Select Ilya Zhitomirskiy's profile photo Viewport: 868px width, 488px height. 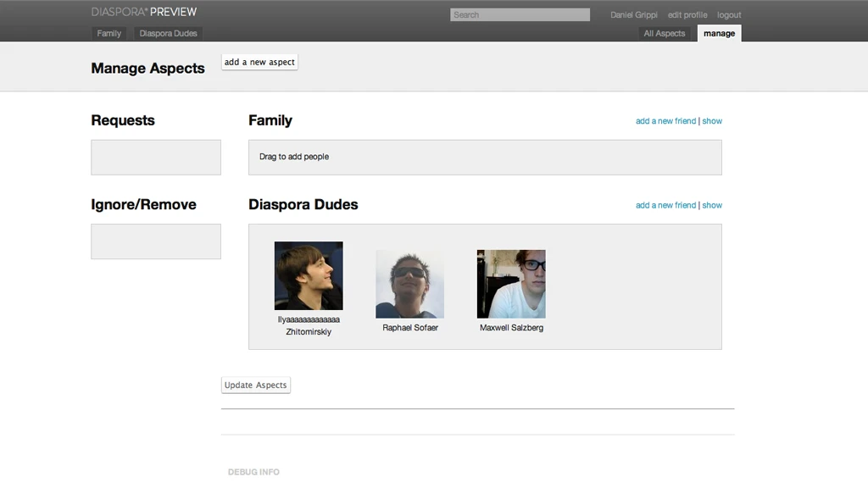point(309,275)
